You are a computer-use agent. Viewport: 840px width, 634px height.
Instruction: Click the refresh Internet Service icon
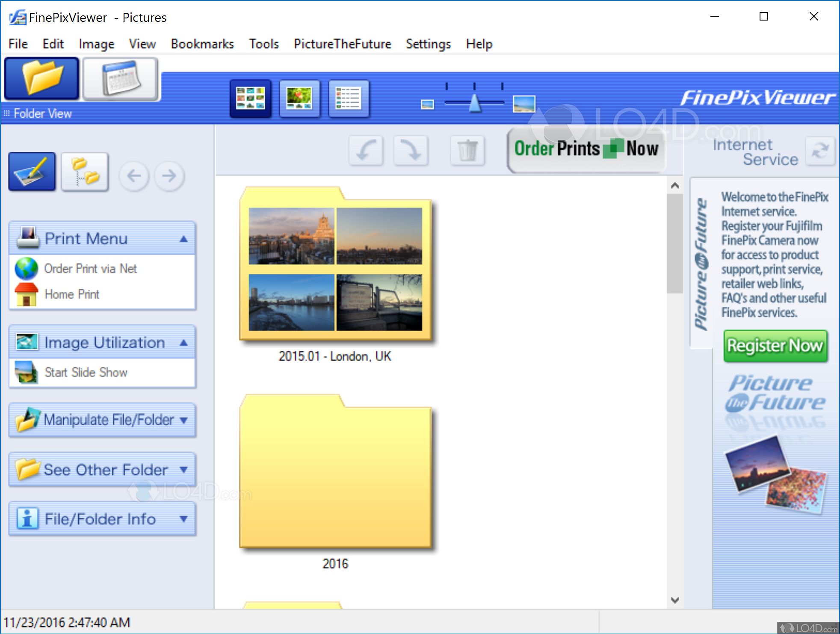tap(820, 151)
